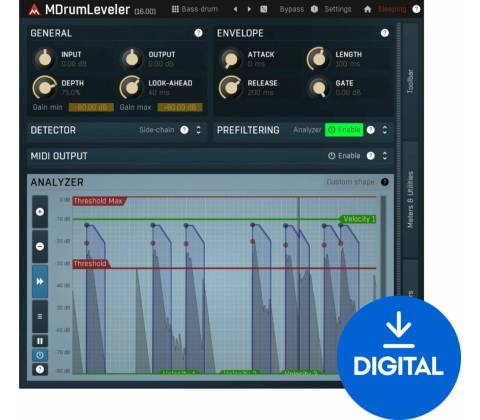480x420 pixels.
Task: Enable the MIDI Output section
Action: [x=344, y=156]
